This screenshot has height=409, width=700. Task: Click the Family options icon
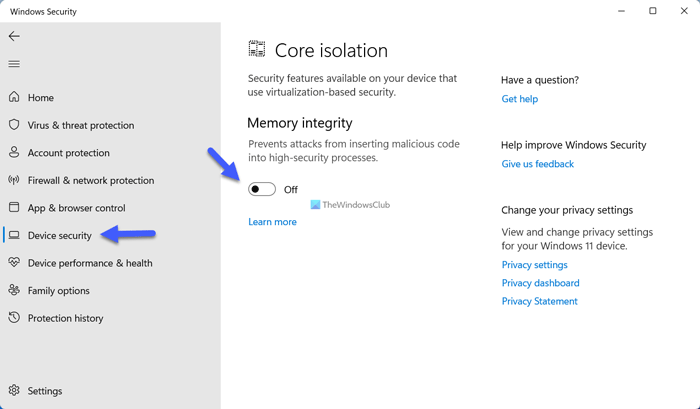click(x=14, y=291)
